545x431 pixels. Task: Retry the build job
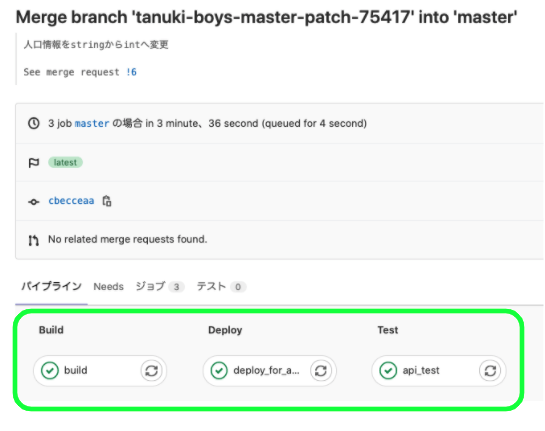click(x=152, y=371)
